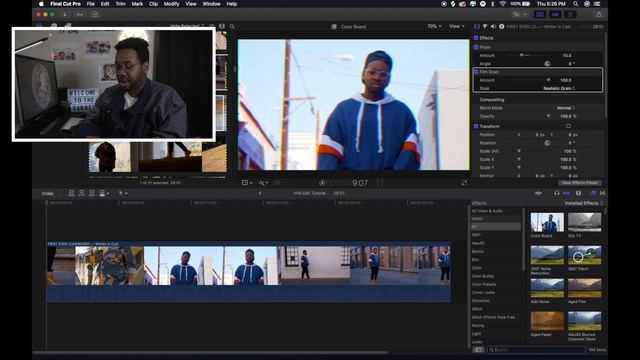Open the Window menu
This screenshot has height=360, width=640.
[211, 4]
